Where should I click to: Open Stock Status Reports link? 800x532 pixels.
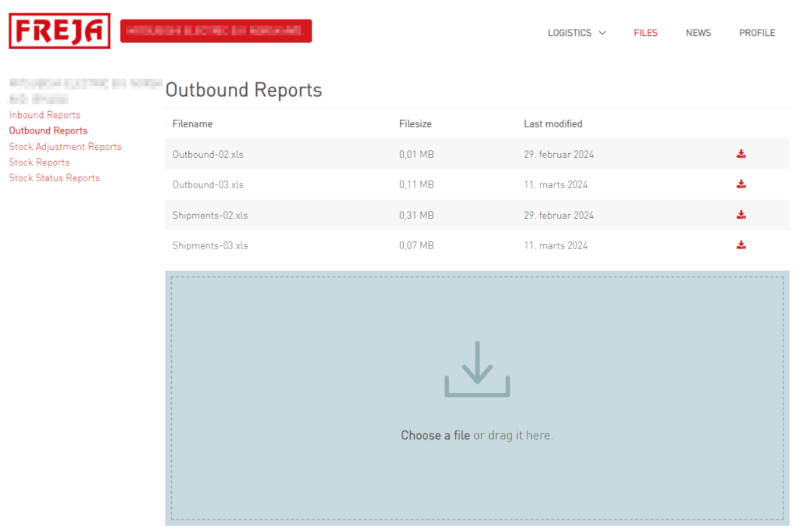55,178
